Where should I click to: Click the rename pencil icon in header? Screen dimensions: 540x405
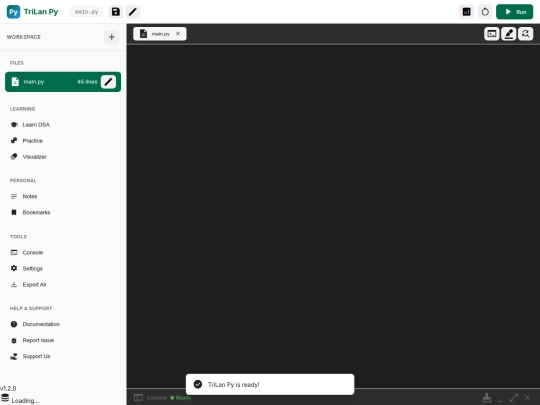pyautogui.click(x=133, y=12)
